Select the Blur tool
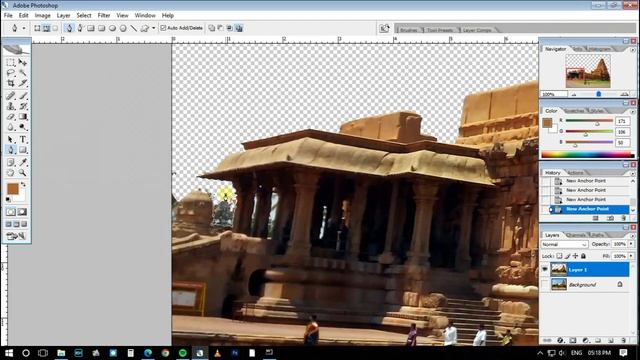640x360 pixels. coord(11,127)
